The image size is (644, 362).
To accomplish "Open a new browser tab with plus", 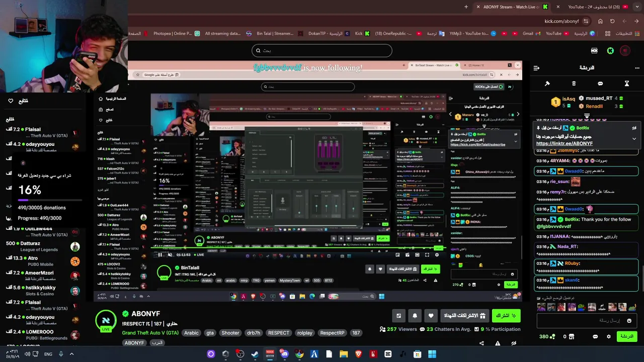I will 466,7.
